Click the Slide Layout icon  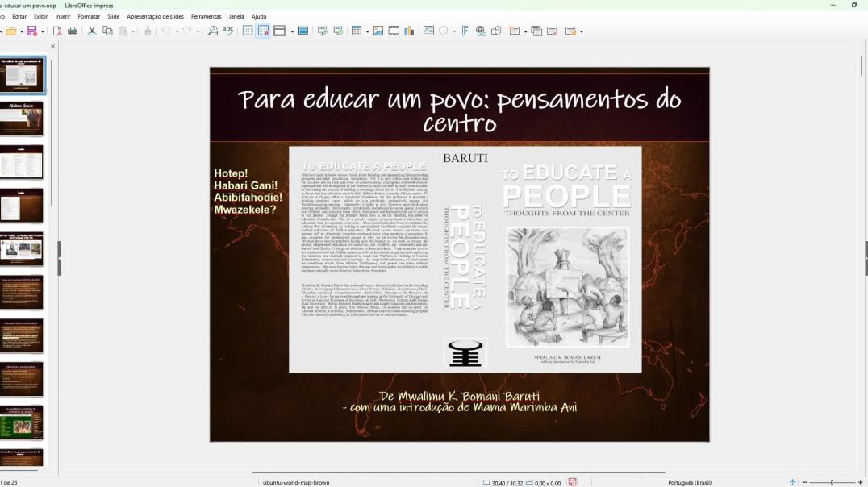click(x=570, y=31)
